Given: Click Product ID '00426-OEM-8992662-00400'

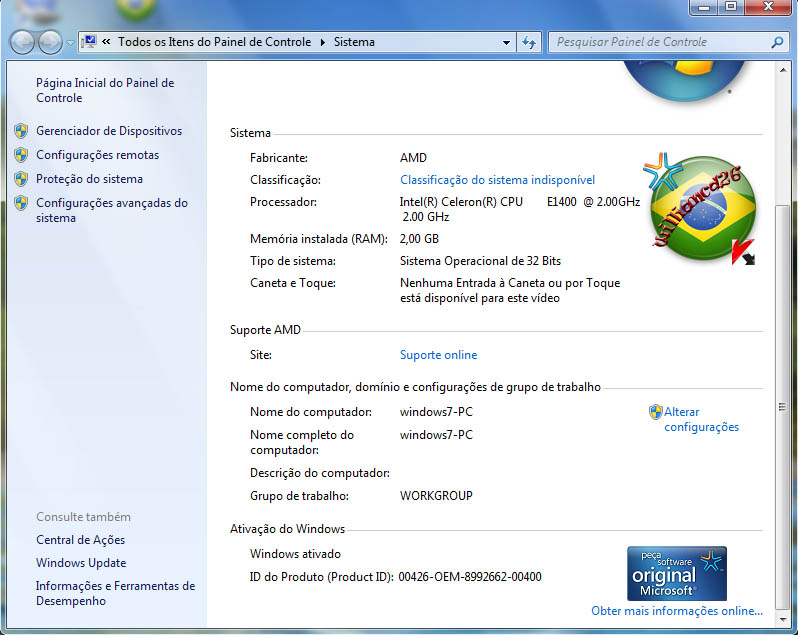Looking at the screenshot, I should [470, 576].
